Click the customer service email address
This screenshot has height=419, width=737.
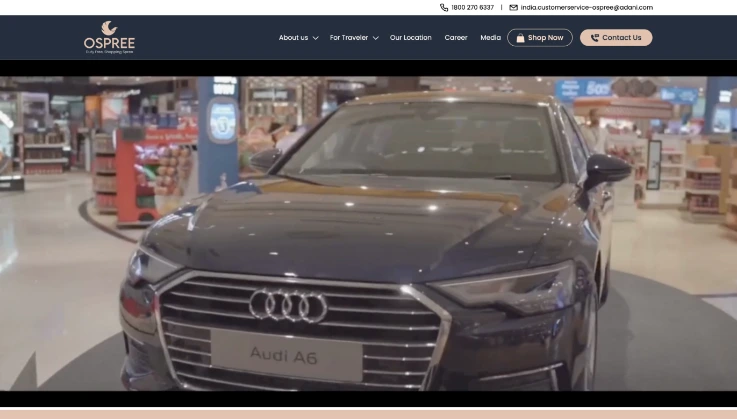click(586, 7)
